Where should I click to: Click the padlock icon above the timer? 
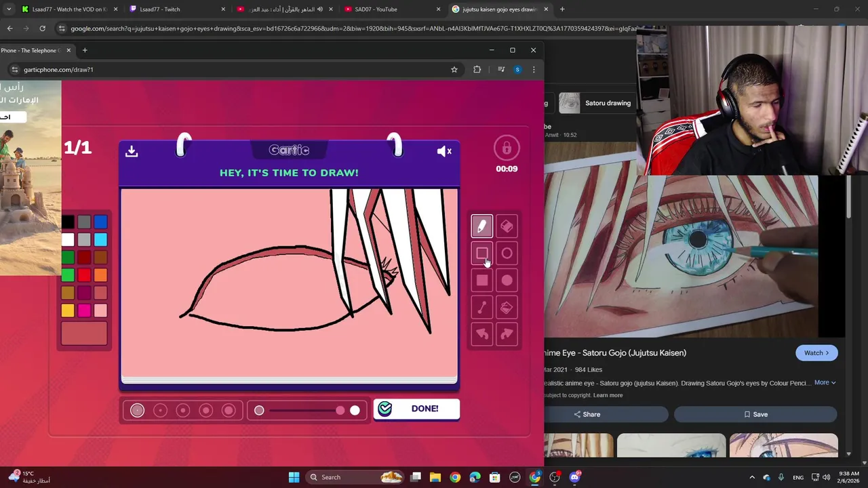(507, 148)
